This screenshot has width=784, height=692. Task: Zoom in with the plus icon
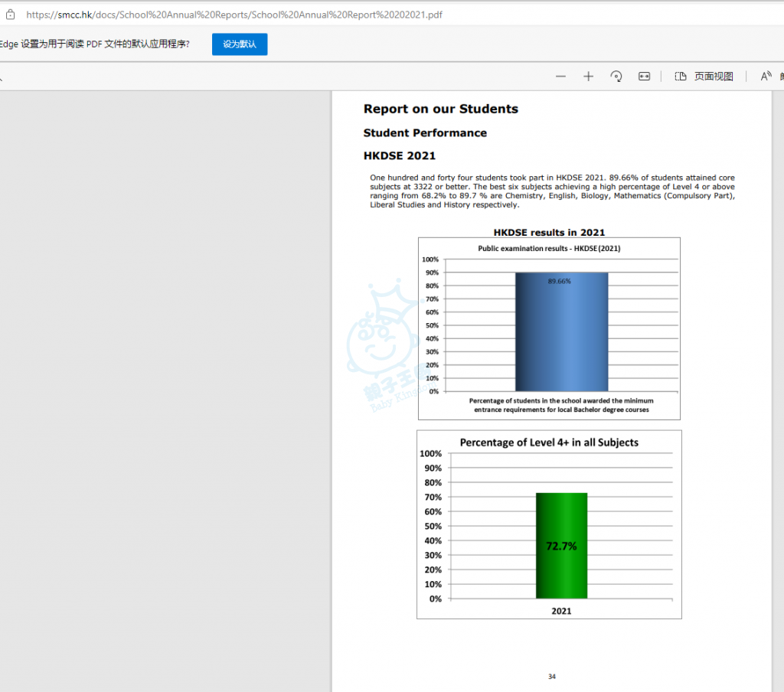(589, 76)
